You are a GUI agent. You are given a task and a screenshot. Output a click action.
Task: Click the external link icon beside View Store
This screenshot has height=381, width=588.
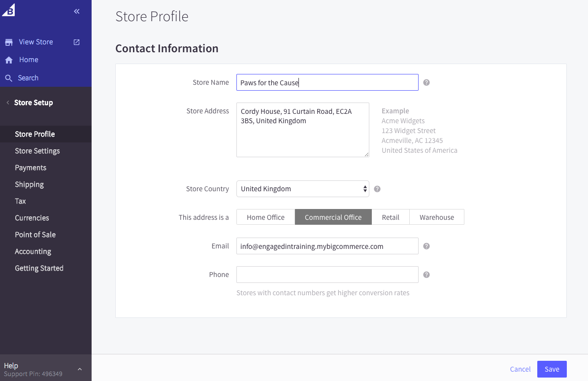pos(77,42)
